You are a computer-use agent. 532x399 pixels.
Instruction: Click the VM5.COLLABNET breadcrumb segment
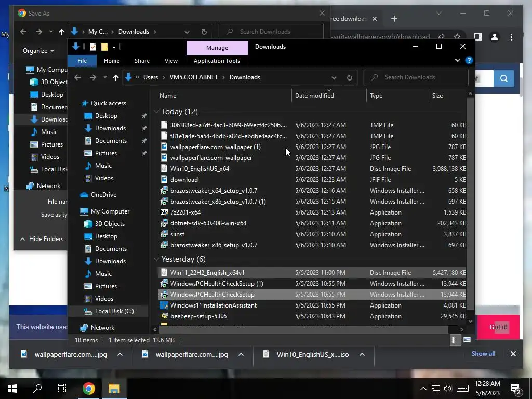[x=194, y=77]
